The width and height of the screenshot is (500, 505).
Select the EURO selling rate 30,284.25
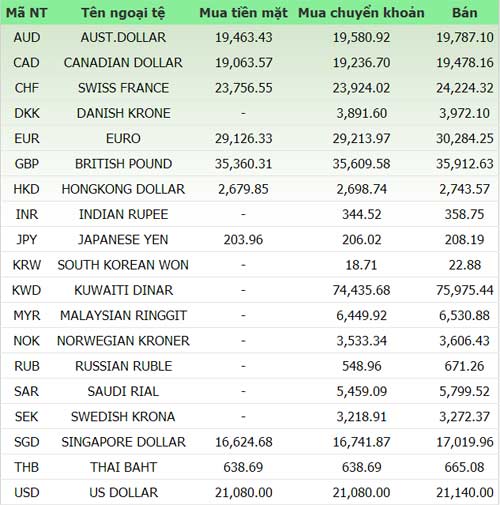pos(465,138)
